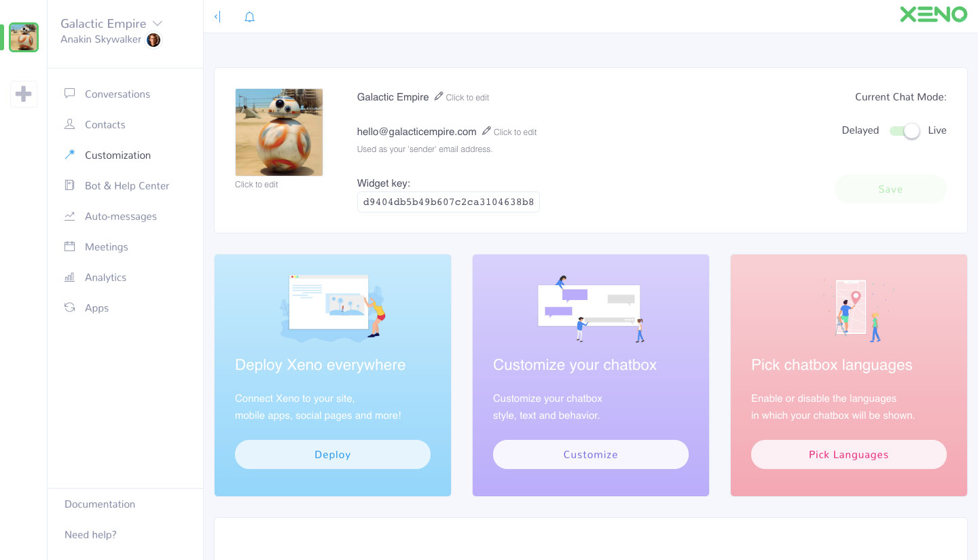Click the Auto-messages chart icon
Viewport: 978px width, 560px height.
click(69, 216)
